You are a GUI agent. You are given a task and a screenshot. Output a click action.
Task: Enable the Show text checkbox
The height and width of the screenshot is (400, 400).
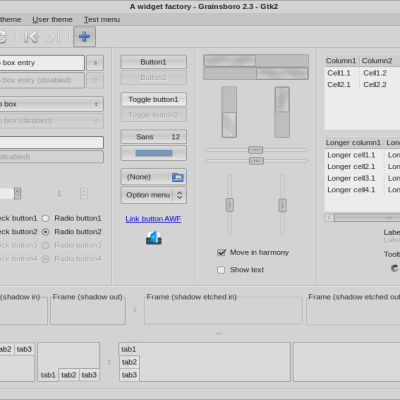[x=221, y=270]
